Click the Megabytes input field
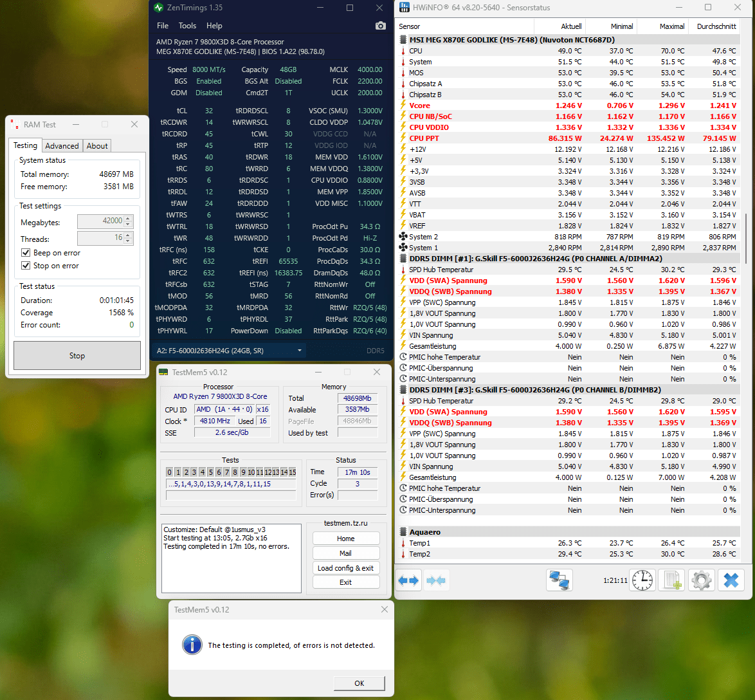The height and width of the screenshot is (700, 755). coord(100,221)
